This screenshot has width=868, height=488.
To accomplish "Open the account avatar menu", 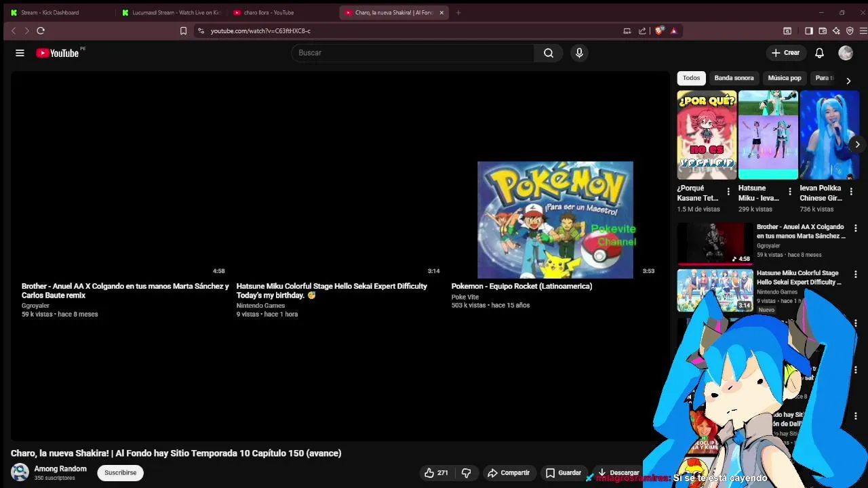I will pyautogui.click(x=846, y=53).
